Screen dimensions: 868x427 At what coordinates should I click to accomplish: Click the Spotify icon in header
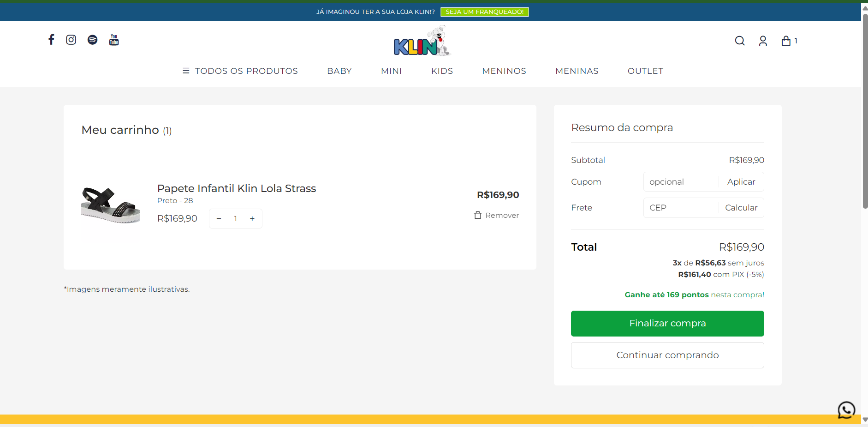93,40
